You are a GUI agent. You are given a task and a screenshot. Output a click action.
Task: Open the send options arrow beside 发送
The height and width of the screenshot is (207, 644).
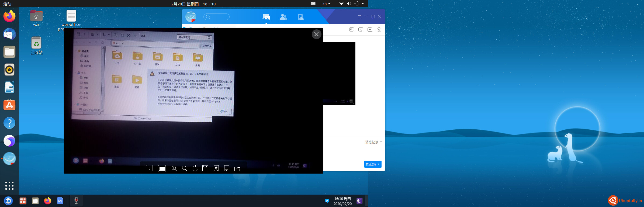click(379, 164)
